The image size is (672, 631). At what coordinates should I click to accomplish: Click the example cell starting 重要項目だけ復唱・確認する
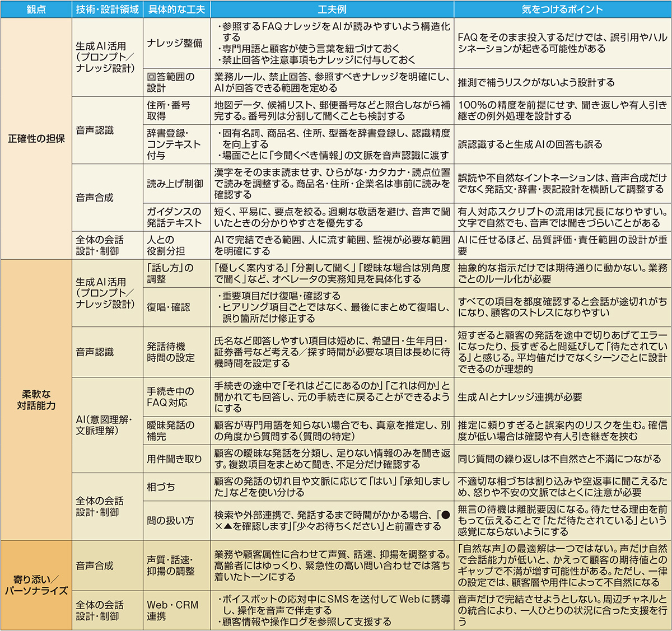pyautogui.click(x=332, y=307)
